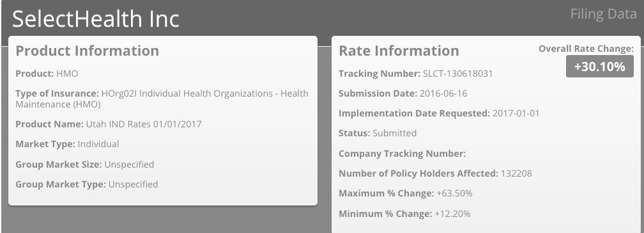Click the Product value HMO

pos(67,74)
